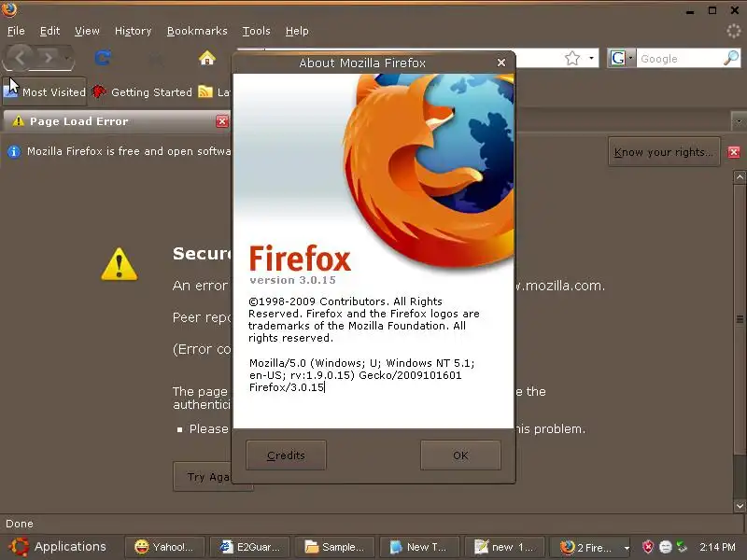The image size is (747, 560).
Task: Click the yellow warning triangle icon
Action: [x=120, y=264]
